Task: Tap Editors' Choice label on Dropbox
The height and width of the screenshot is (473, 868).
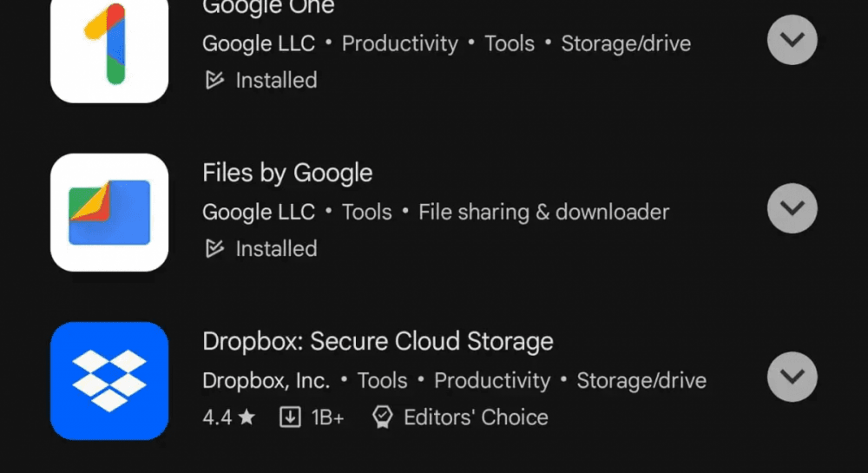Action: (x=476, y=417)
